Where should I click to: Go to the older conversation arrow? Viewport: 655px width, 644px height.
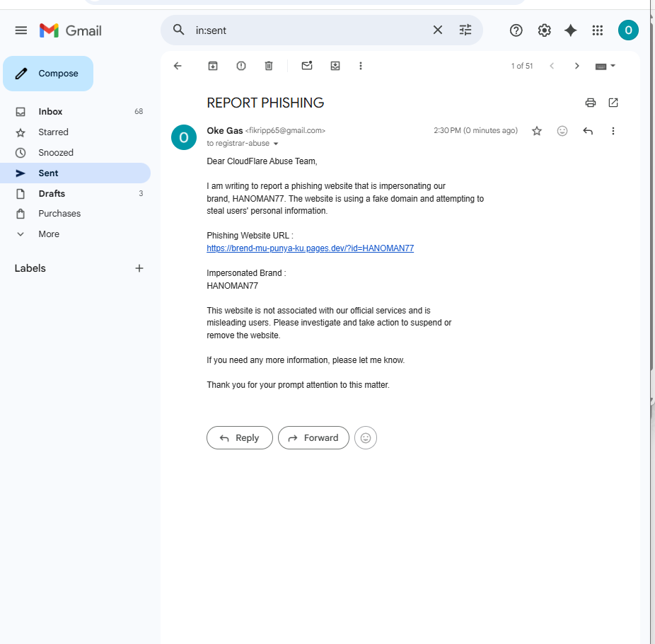tap(577, 66)
